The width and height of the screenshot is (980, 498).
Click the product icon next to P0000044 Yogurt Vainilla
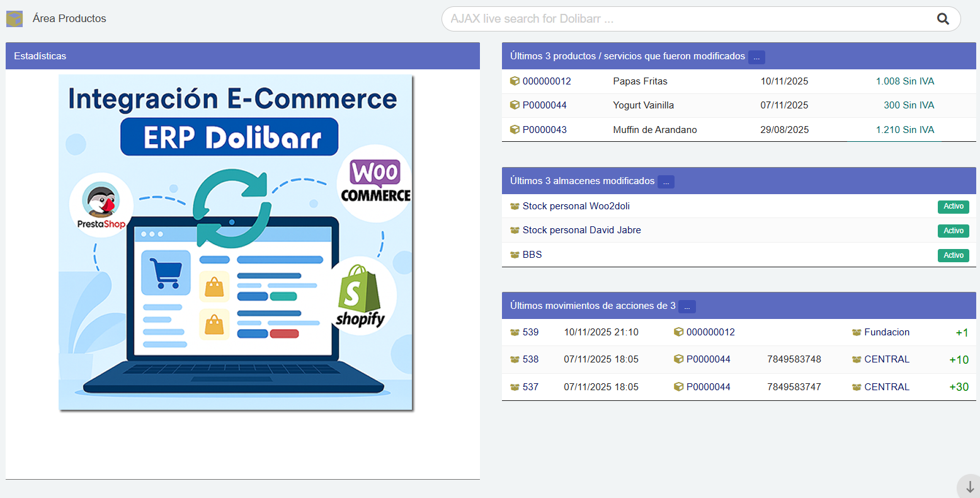[513, 105]
